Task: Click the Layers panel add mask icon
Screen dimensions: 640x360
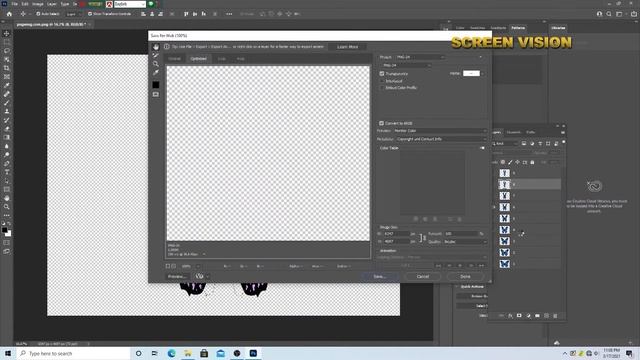Action: pos(519,316)
